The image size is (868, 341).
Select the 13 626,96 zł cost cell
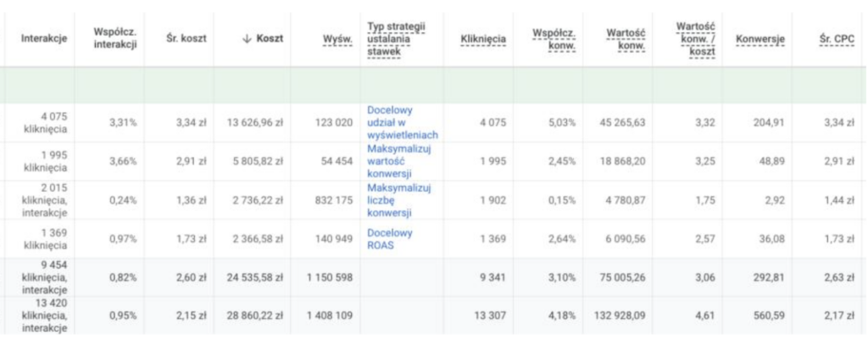click(x=255, y=123)
